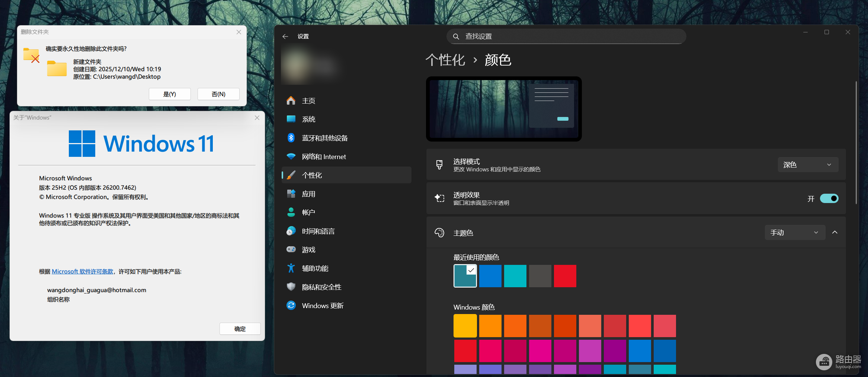Select recent red color swatch
The height and width of the screenshot is (377, 868).
click(x=565, y=276)
